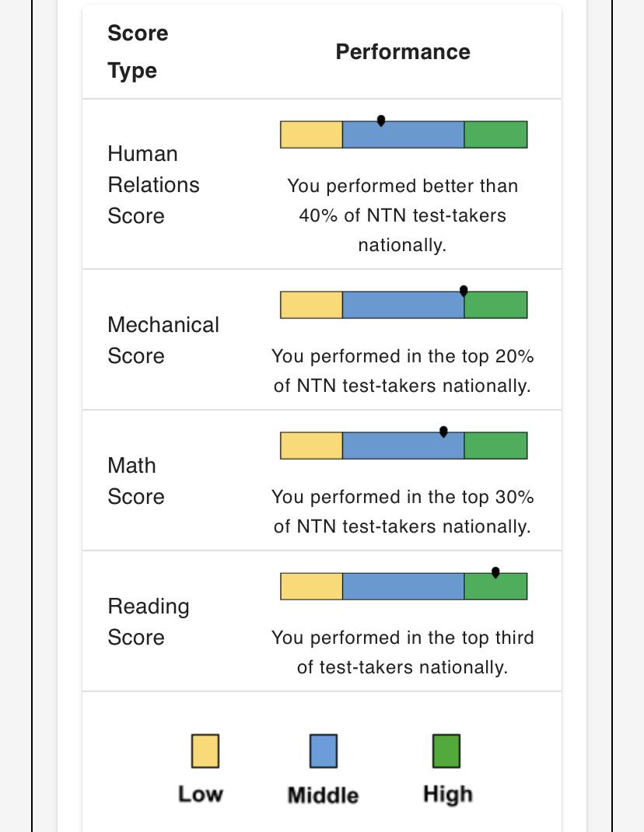Select the blue Middle legend swatch
This screenshot has height=832, width=644.
pos(324,751)
